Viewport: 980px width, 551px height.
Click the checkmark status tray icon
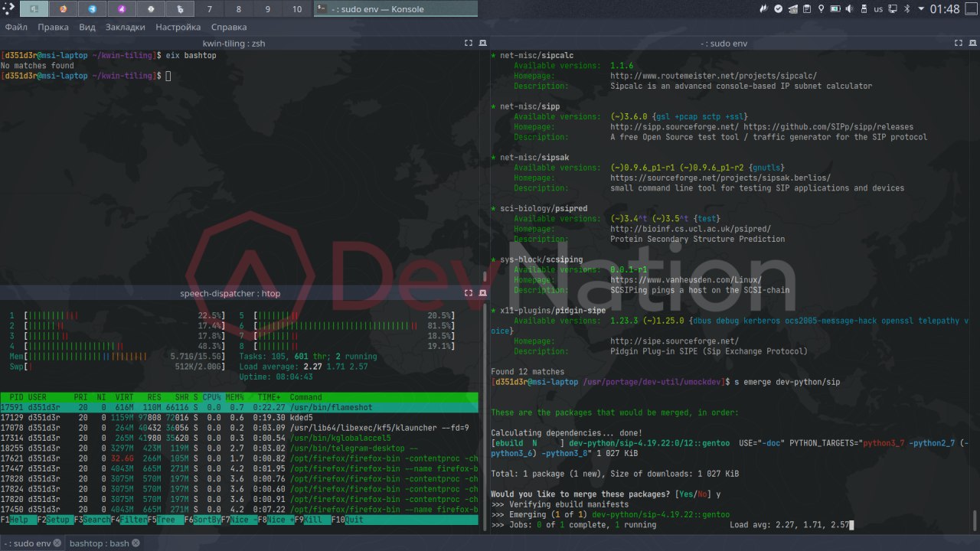tap(779, 8)
